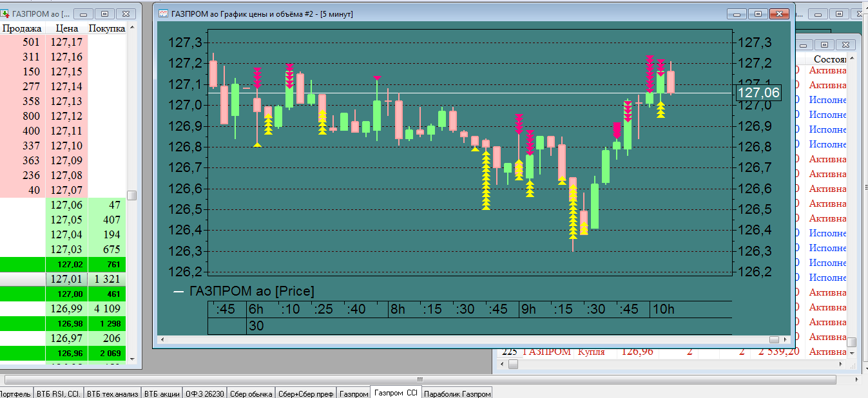Open the ВТБ тех.анализ tab
Image resolution: width=868 pixels, height=398 pixels.
point(113,393)
